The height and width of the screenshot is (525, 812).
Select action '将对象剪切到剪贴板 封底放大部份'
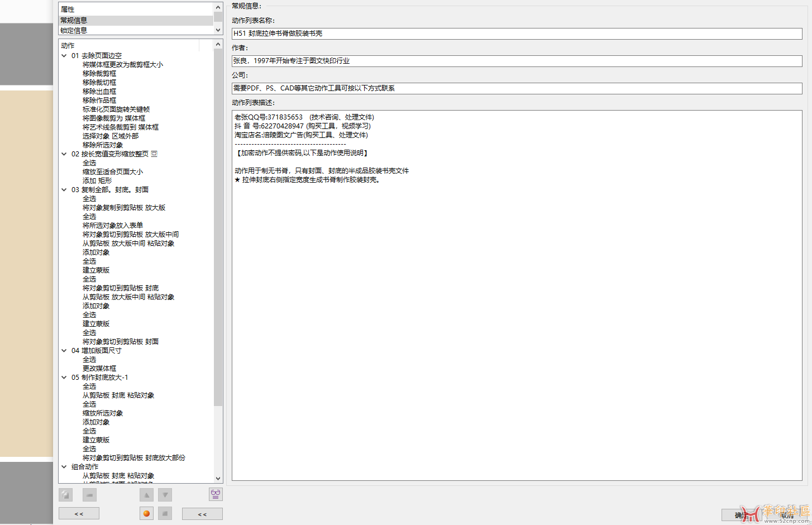[134, 458]
